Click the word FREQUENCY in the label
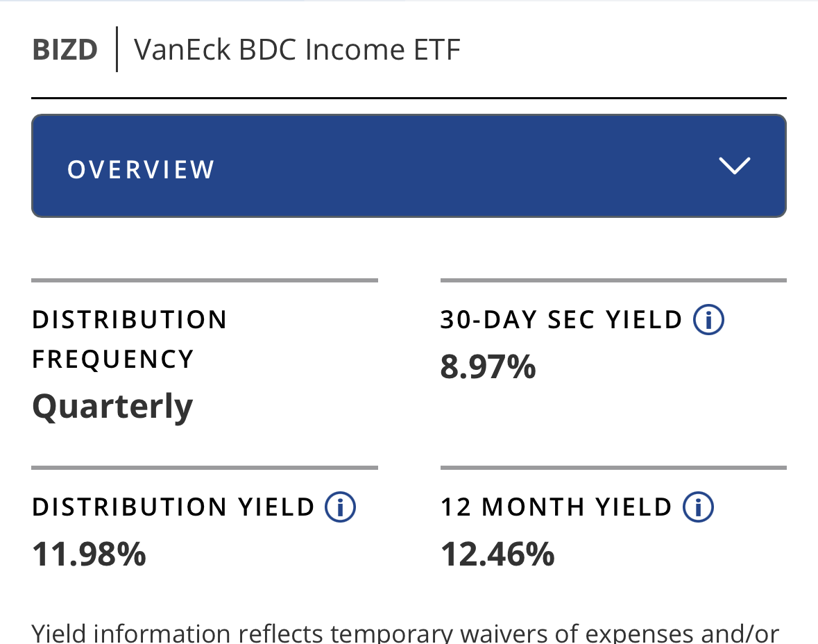This screenshot has height=644, width=818. [x=112, y=359]
